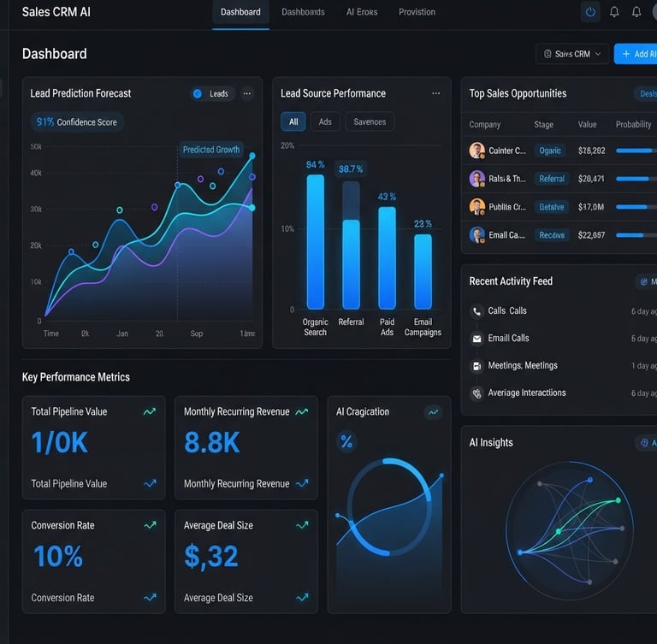Click the AI Cragication donut chart

point(389,507)
